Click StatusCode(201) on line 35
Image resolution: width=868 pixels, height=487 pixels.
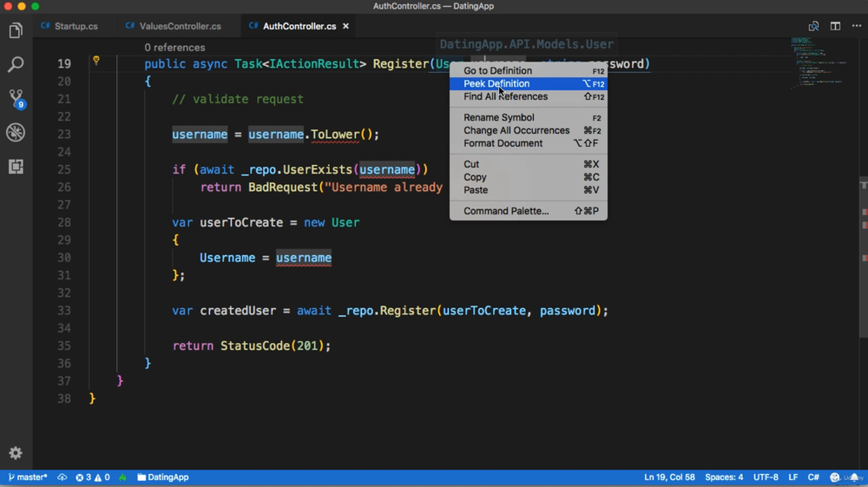pos(272,346)
